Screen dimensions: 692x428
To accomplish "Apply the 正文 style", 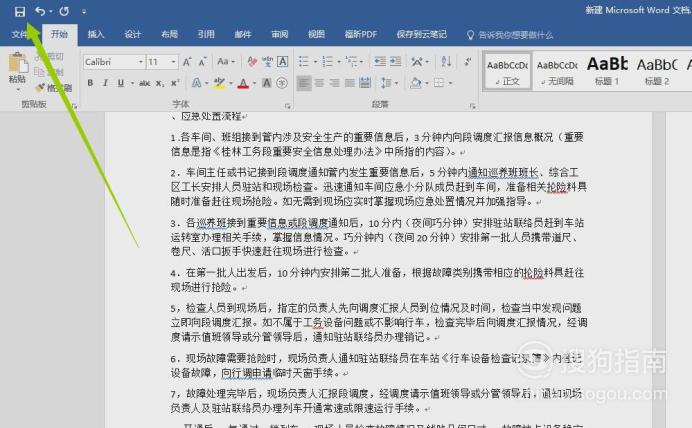I will [x=507, y=71].
